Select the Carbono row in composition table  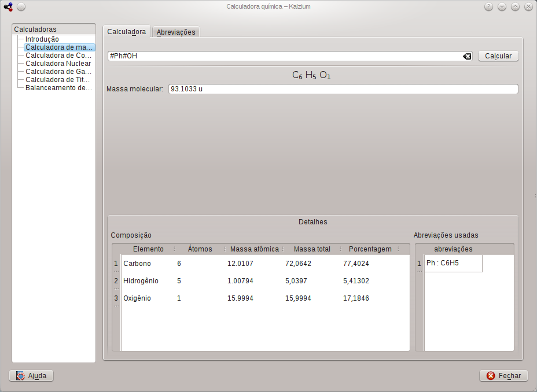coord(137,264)
